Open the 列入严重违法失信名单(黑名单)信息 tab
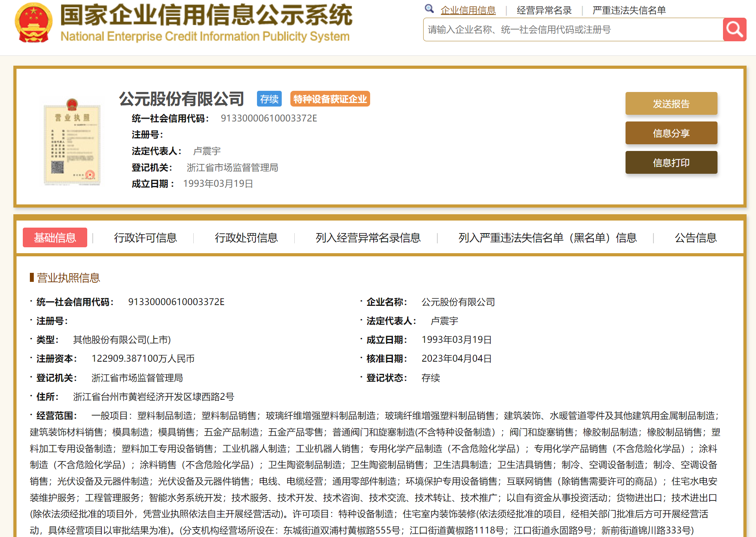 click(x=547, y=238)
